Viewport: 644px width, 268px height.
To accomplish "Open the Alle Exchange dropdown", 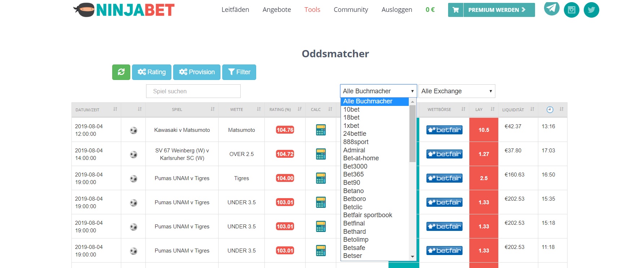I will click(457, 91).
